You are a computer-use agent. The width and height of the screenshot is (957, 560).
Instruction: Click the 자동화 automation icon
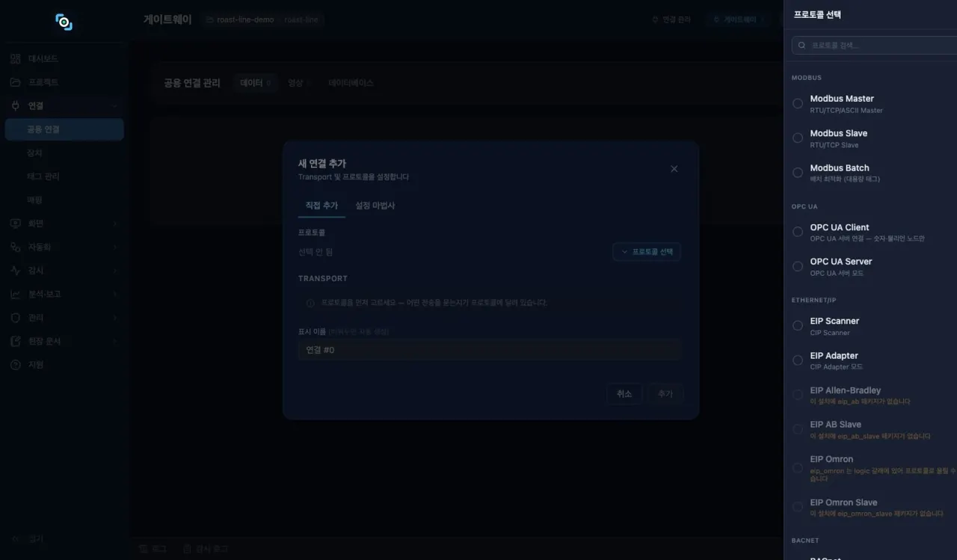point(15,247)
